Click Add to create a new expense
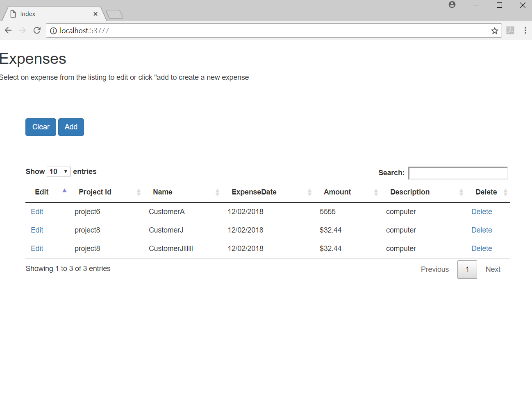The image size is (532, 409). point(70,127)
